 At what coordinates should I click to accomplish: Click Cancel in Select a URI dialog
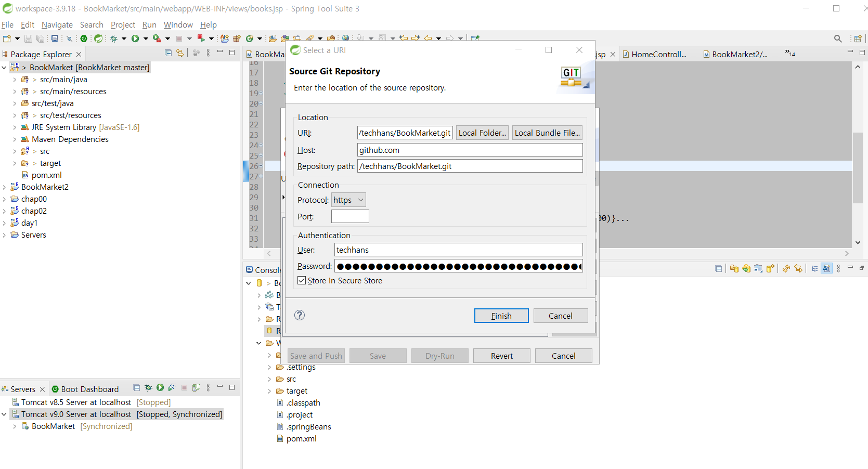pyautogui.click(x=561, y=316)
